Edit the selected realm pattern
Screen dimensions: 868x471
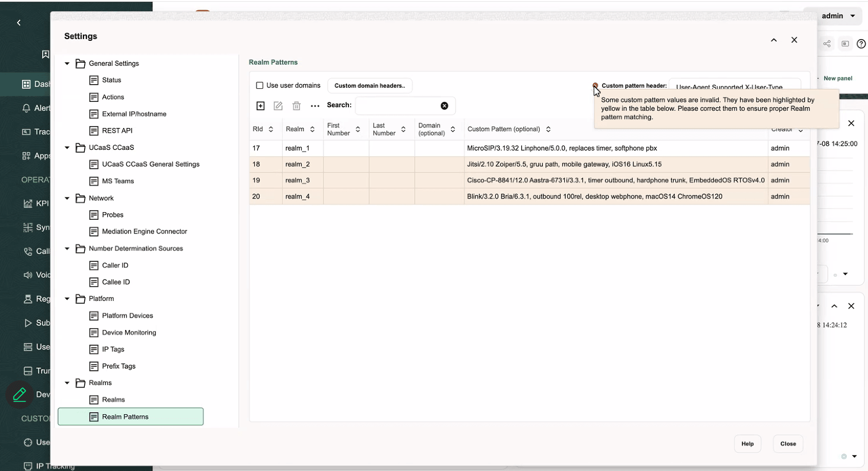(278, 105)
